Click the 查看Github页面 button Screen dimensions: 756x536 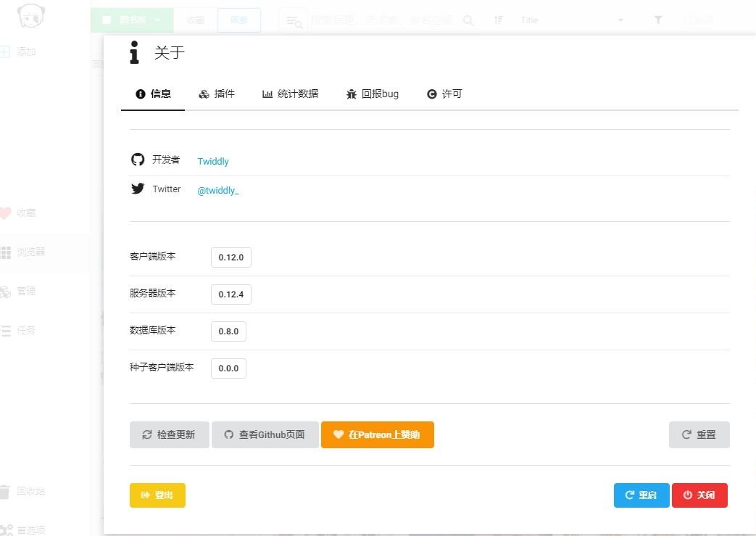click(x=265, y=434)
